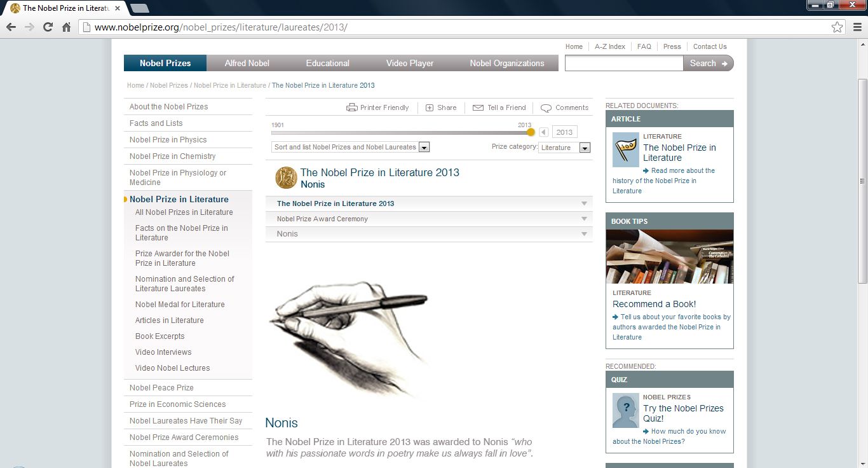Click the browser address bar
The image size is (868, 468).
[461, 27]
